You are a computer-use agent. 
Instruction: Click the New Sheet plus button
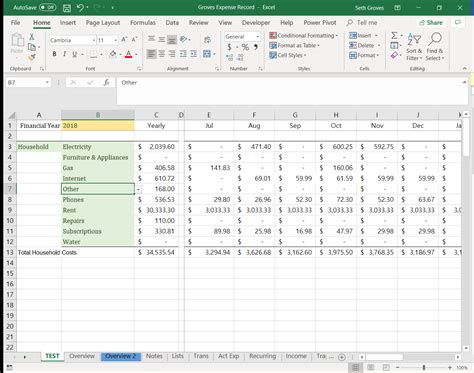tap(342, 357)
